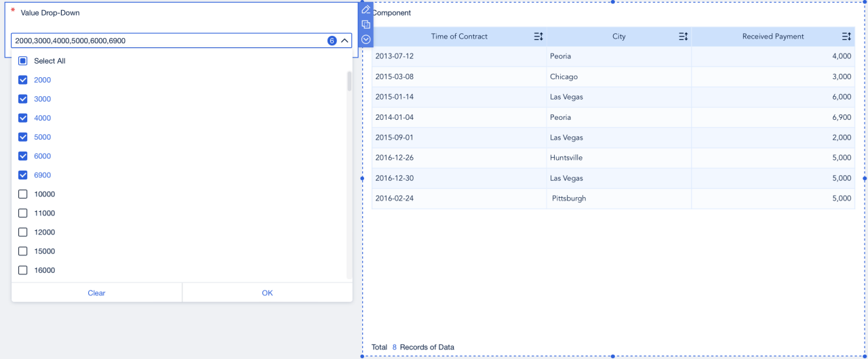This screenshot has width=868, height=359.
Task: Click the 2015-09-01 date cell
Action: pyautogui.click(x=459, y=138)
